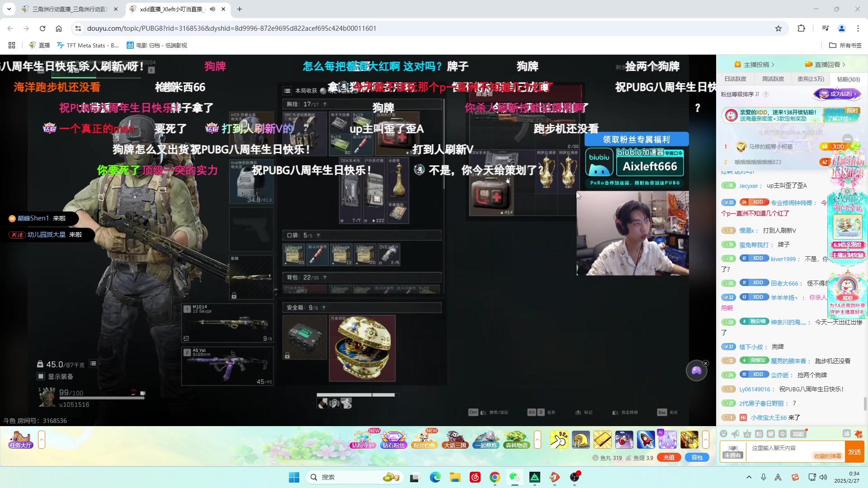Open WeChat from taskbar
The width and height of the screenshot is (868, 488).
(514, 477)
